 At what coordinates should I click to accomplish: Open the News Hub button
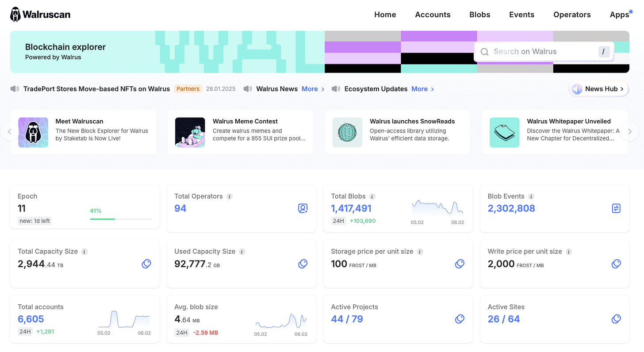tap(599, 89)
